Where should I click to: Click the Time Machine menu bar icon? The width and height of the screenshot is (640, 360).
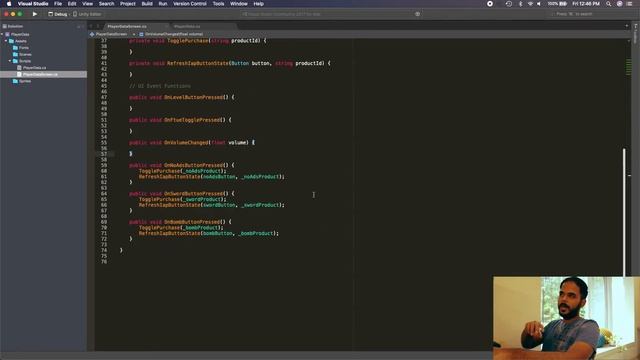coord(509,4)
